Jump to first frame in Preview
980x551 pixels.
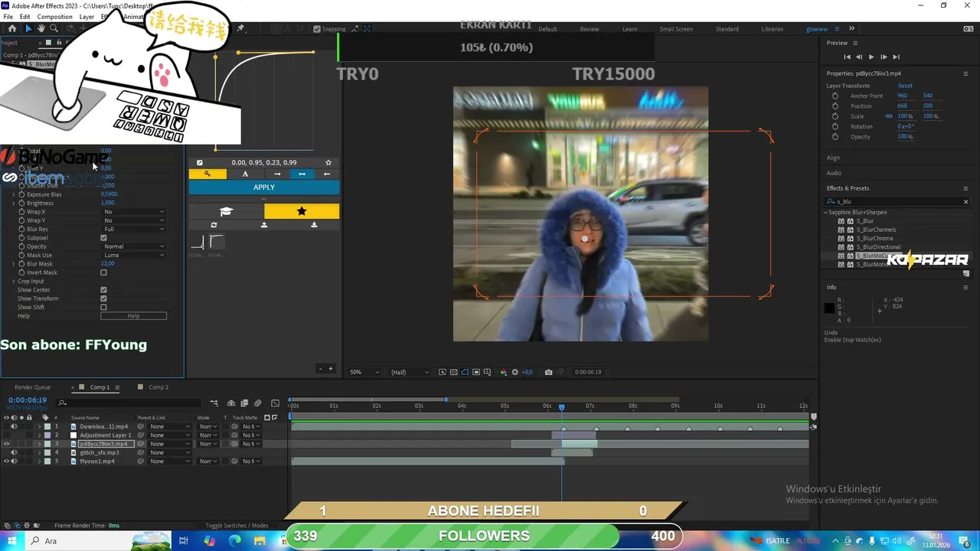847,57
